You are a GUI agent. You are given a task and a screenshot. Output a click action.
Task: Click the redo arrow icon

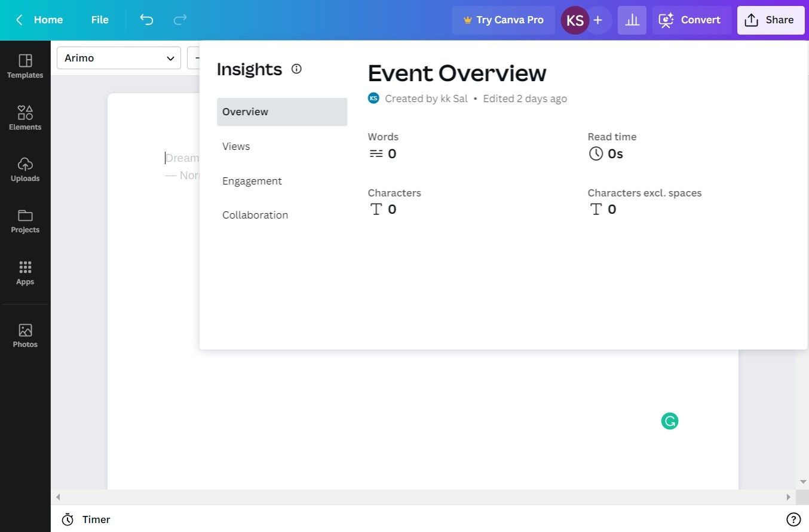(x=180, y=20)
